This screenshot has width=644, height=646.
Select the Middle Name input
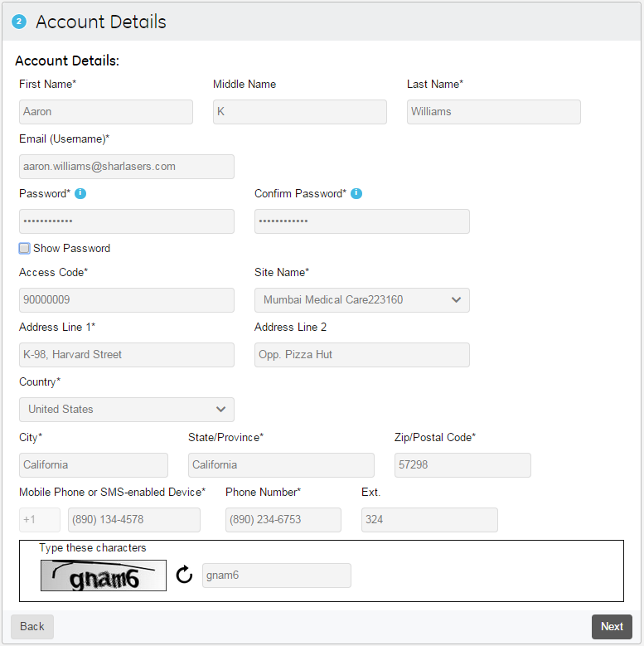[300, 112]
